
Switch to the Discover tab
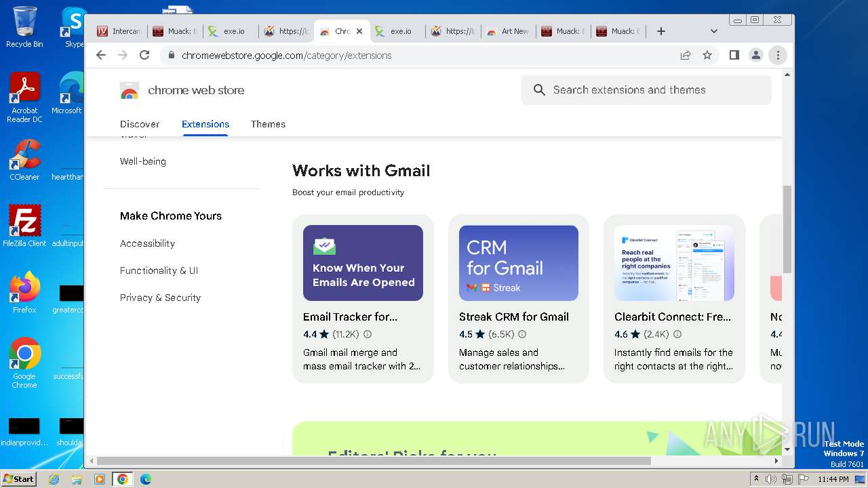(x=140, y=124)
